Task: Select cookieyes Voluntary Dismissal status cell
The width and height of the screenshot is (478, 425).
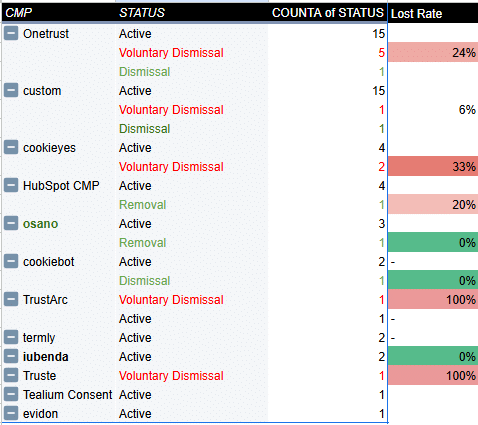Action: (x=192, y=167)
